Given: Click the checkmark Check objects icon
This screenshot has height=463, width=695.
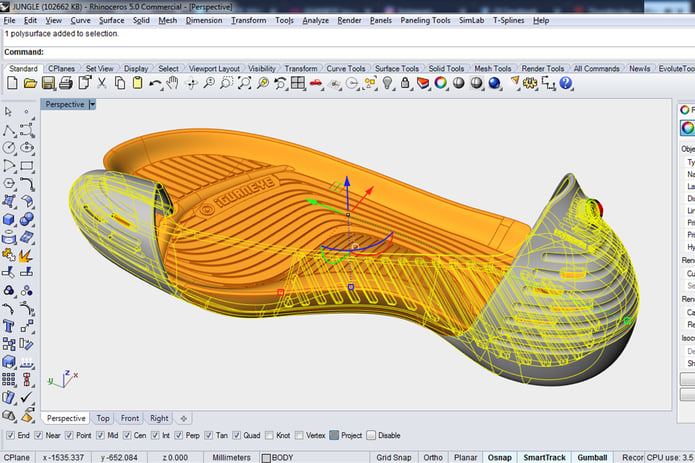Looking at the screenshot, I should (27, 397).
